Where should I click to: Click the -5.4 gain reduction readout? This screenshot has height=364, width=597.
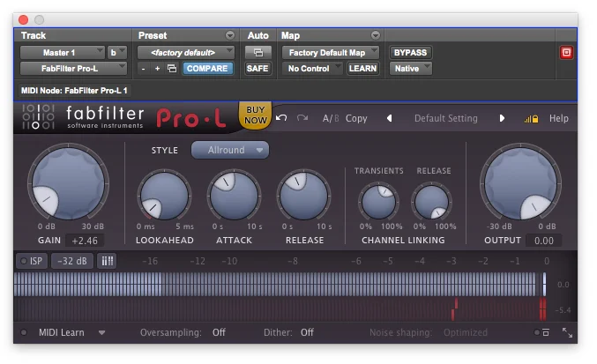(563, 310)
